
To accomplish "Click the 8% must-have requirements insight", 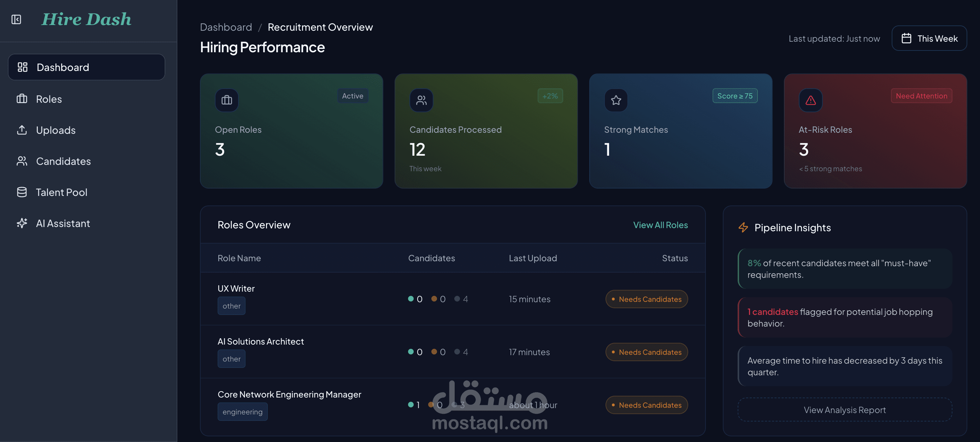I will [845, 269].
